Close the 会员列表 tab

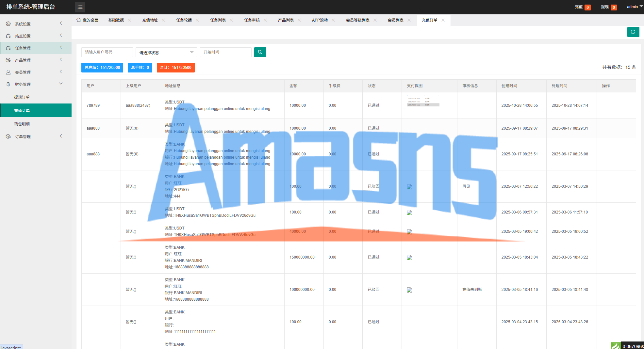(409, 20)
